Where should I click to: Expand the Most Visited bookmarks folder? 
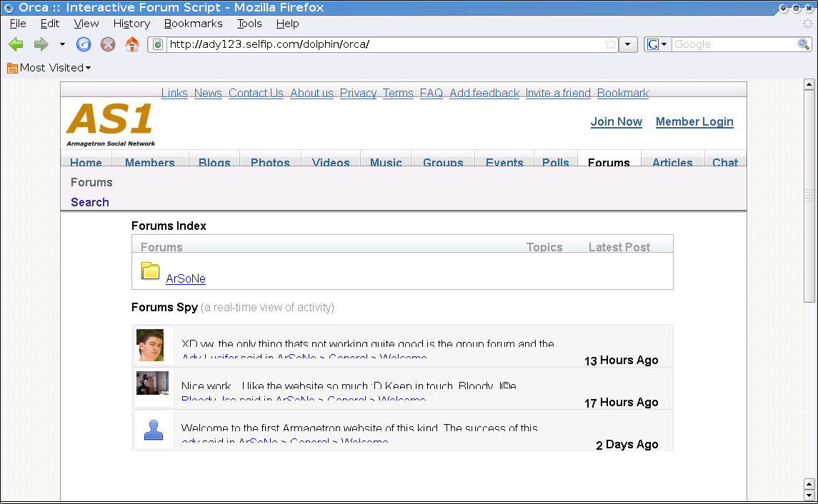49,68
